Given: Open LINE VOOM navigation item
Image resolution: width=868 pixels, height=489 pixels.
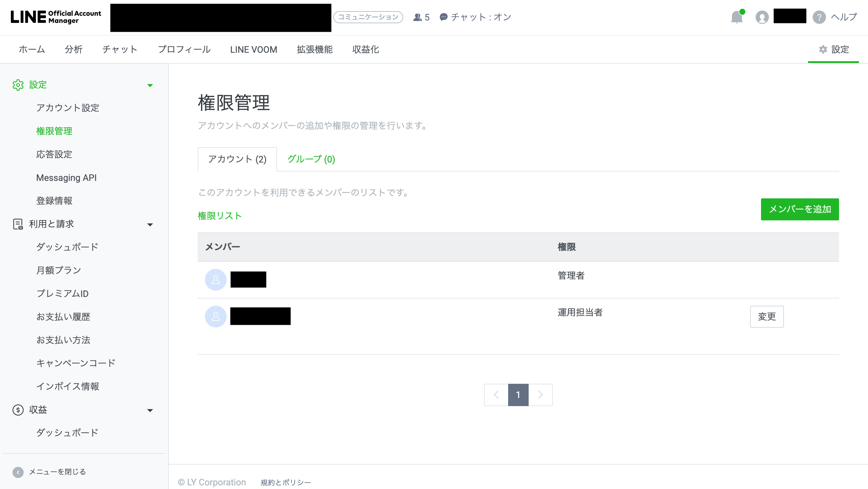Looking at the screenshot, I should pyautogui.click(x=253, y=49).
